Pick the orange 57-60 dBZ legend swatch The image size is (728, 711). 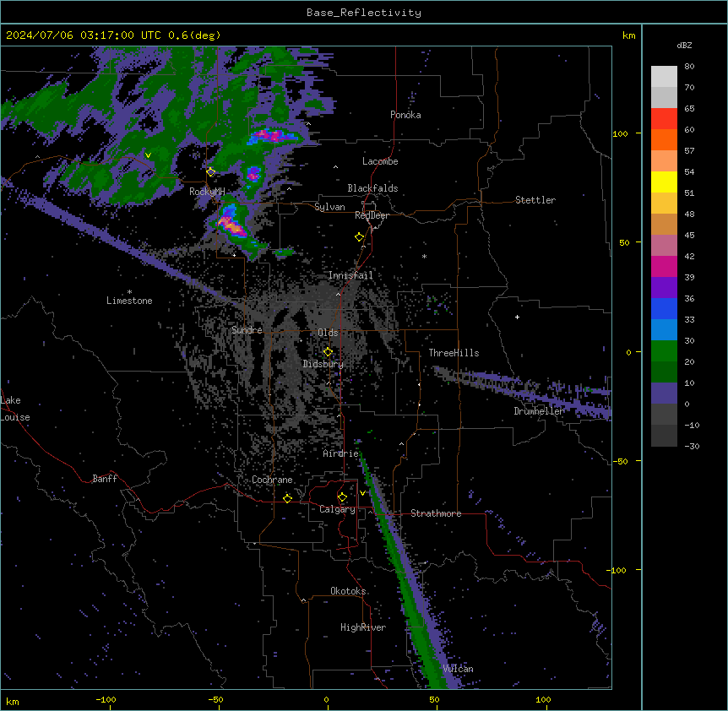pyautogui.click(x=664, y=139)
